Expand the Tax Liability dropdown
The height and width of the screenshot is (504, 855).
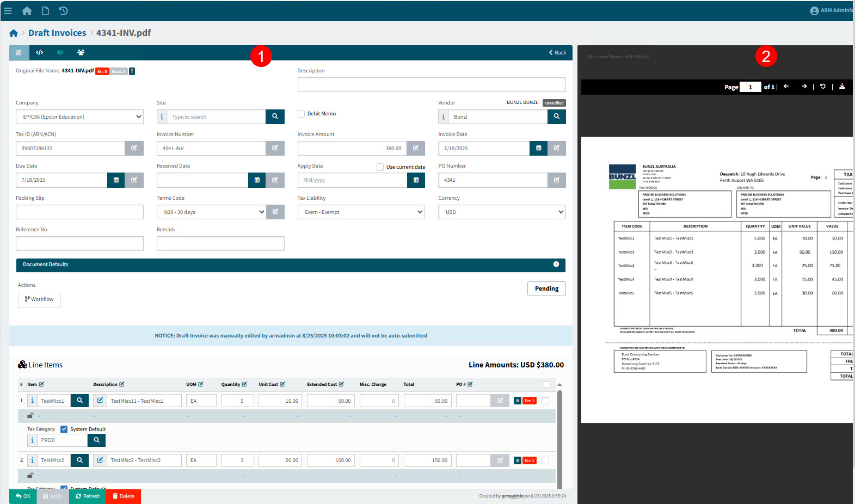click(x=361, y=212)
